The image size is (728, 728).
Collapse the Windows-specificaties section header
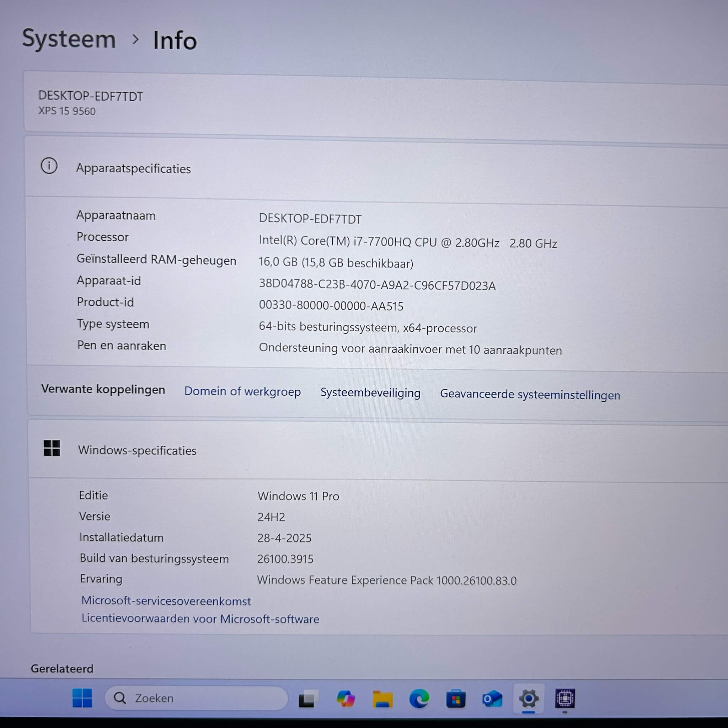pos(378,451)
